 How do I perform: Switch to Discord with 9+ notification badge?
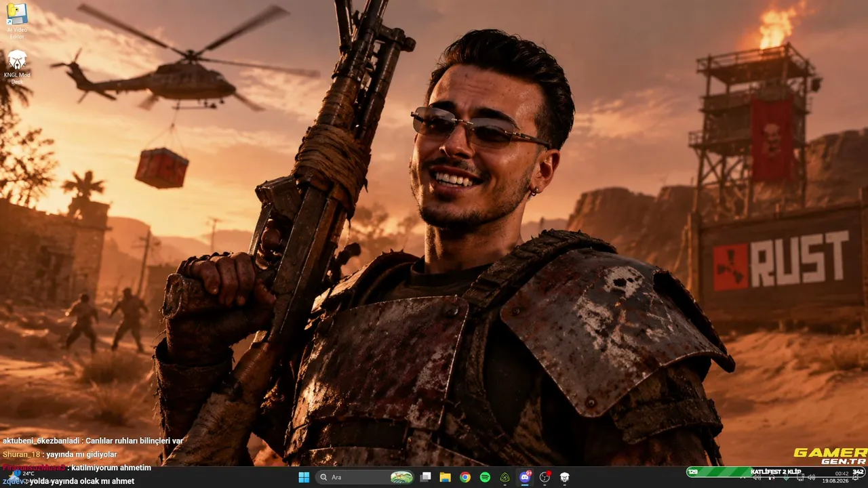[x=525, y=477]
